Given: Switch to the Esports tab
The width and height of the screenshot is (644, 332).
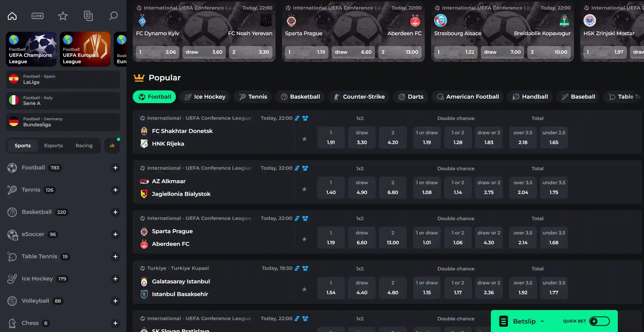Looking at the screenshot, I should click(x=53, y=145).
